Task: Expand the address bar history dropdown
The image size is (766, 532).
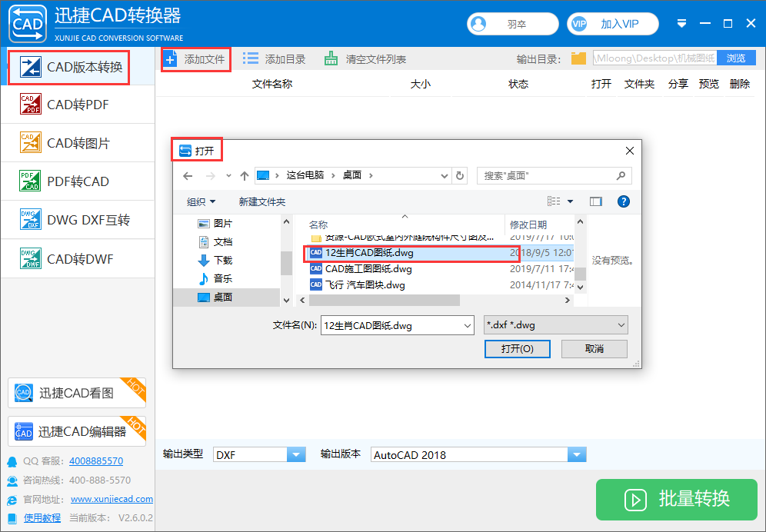Action: [x=444, y=176]
